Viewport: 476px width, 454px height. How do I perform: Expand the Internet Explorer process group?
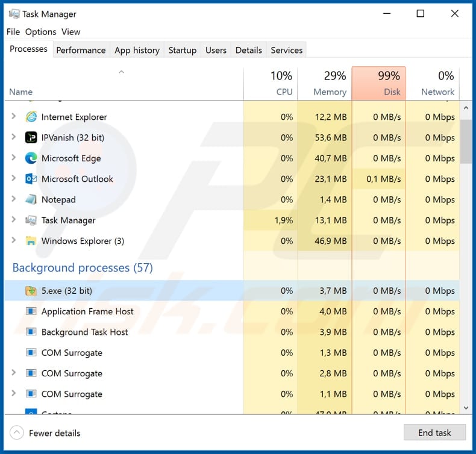[14, 116]
